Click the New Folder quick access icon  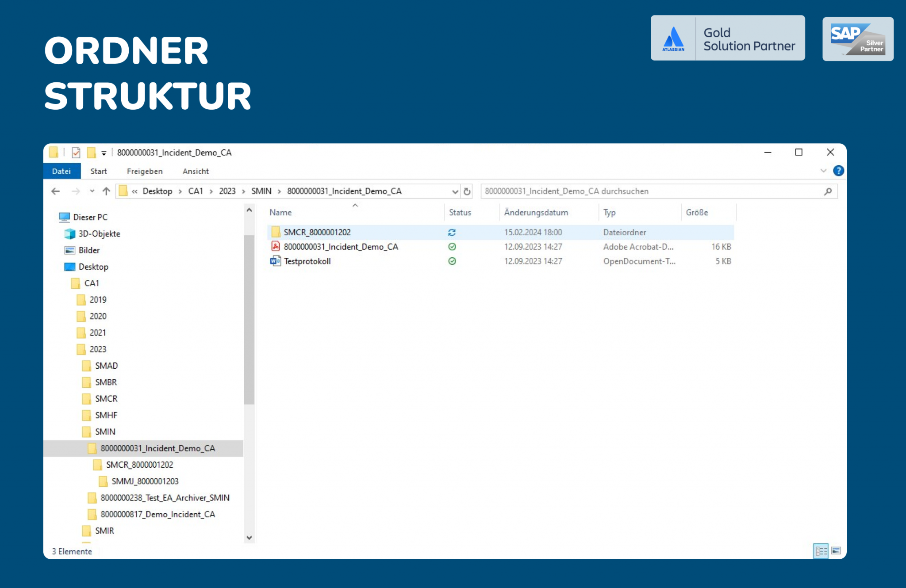[x=92, y=153]
